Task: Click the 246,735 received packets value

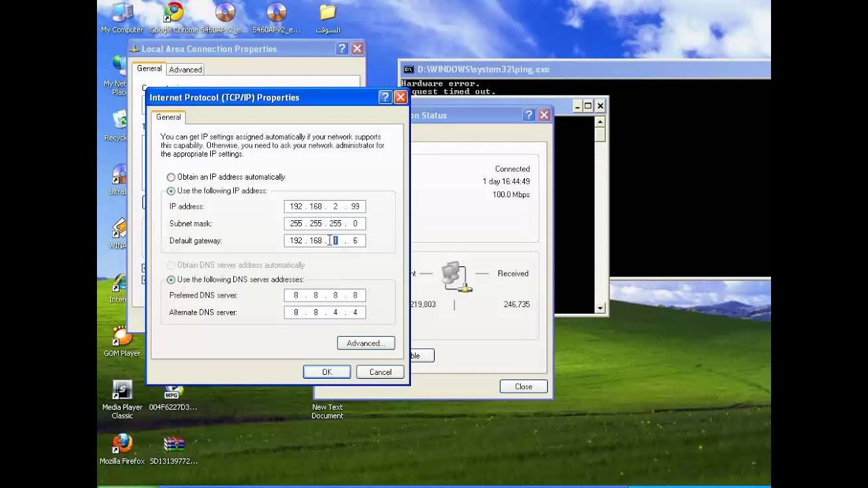Action: 517,304
